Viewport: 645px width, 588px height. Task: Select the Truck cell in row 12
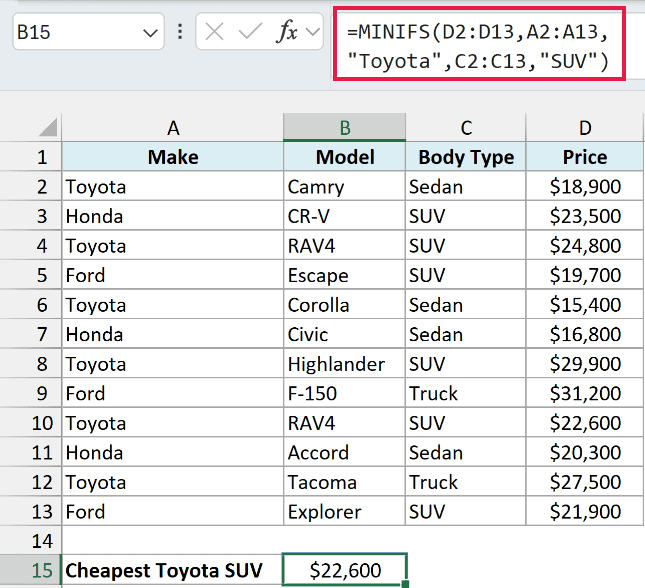[466, 481]
